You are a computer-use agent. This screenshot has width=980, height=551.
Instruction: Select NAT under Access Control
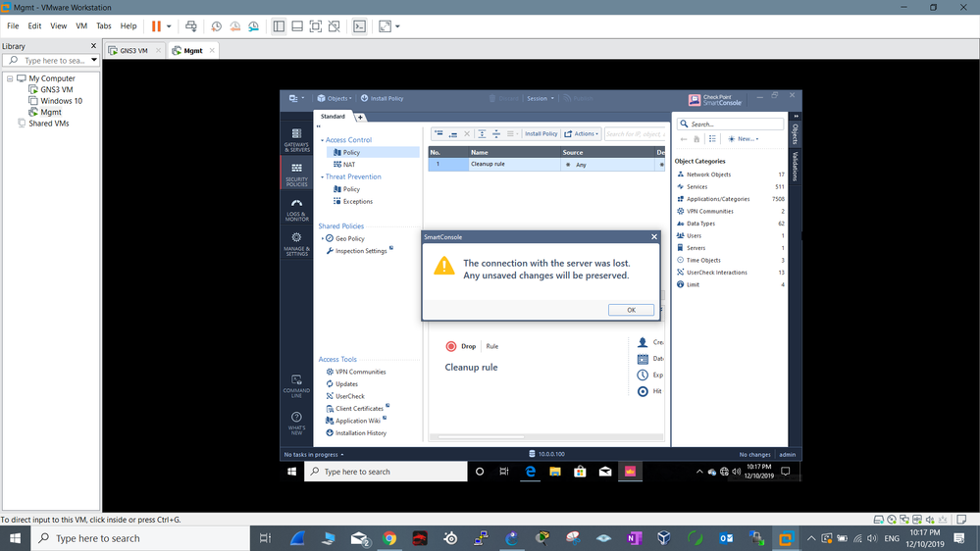click(349, 165)
